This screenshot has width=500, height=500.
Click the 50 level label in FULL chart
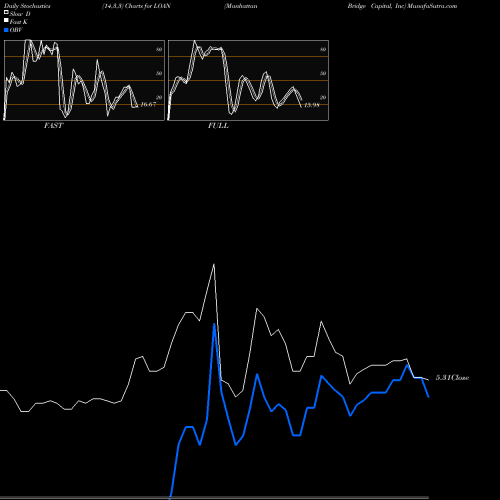[x=323, y=73]
